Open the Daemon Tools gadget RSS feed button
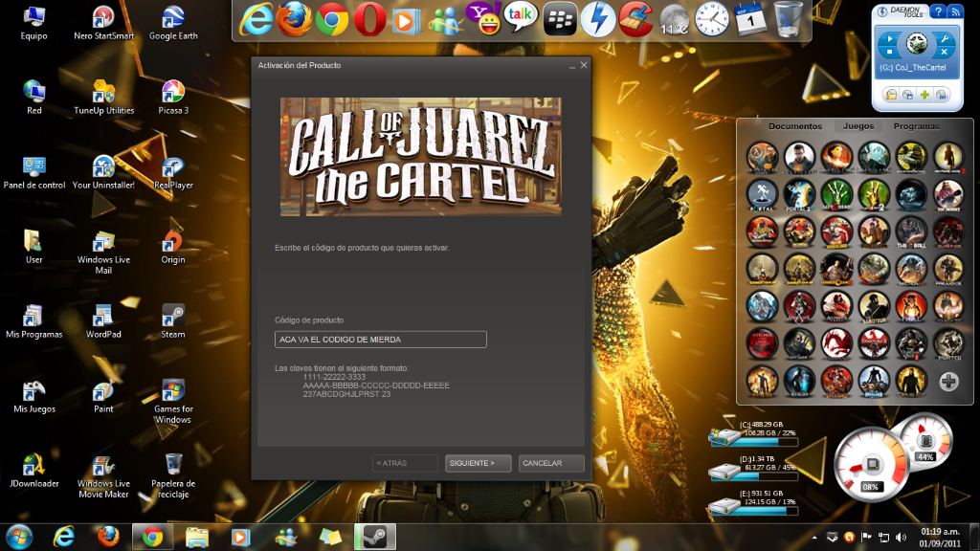The image size is (980, 551). tap(955, 11)
